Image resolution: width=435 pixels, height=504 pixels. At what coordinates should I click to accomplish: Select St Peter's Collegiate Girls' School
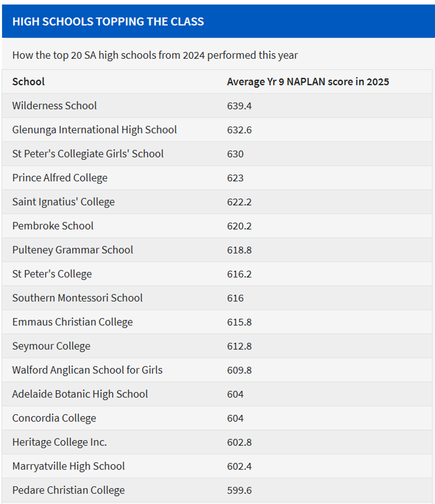(88, 154)
